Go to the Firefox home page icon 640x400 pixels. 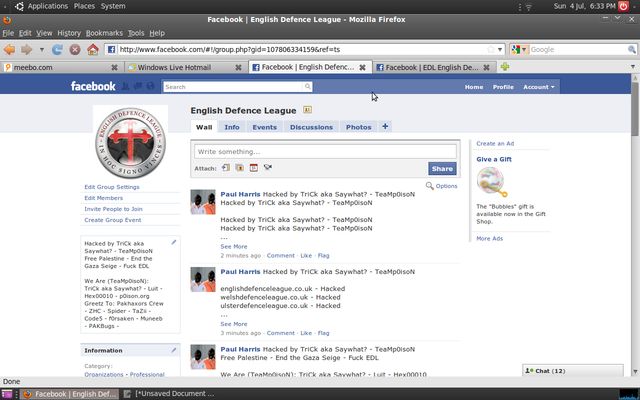click(x=92, y=49)
